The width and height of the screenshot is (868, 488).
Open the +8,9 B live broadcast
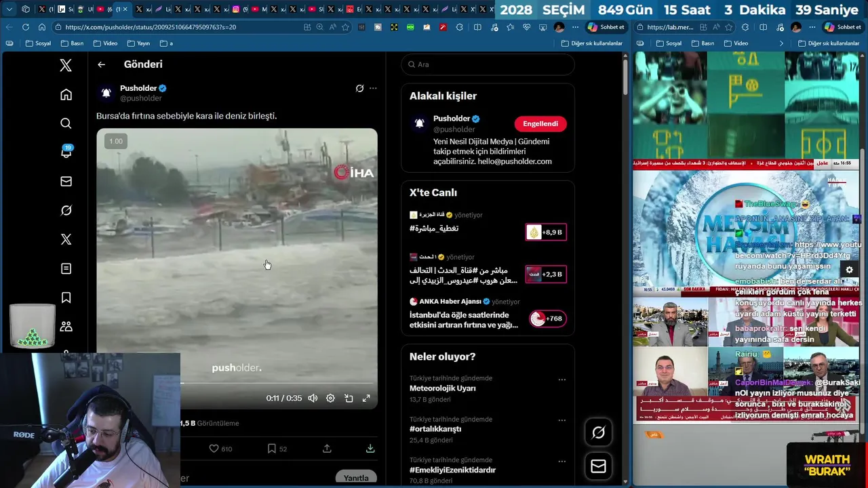pyautogui.click(x=546, y=232)
